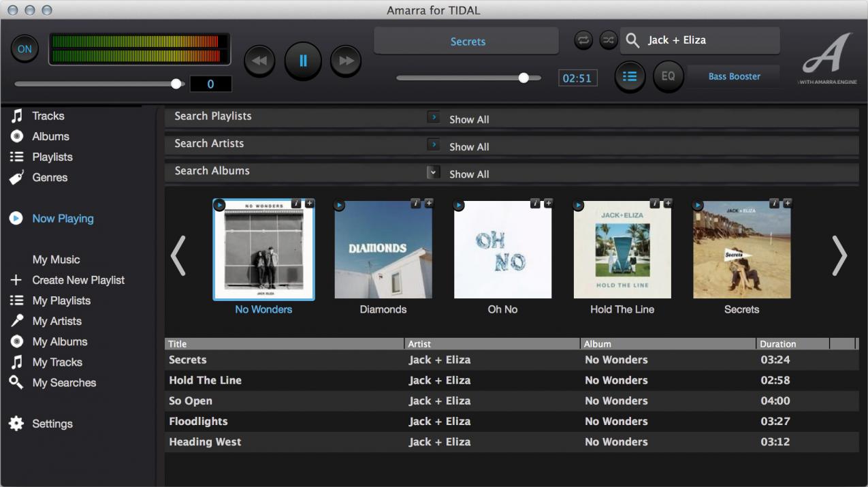Screen dimensions: 868x487
Task: Collapse the Search Albums section
Action: tap(434, 172)
